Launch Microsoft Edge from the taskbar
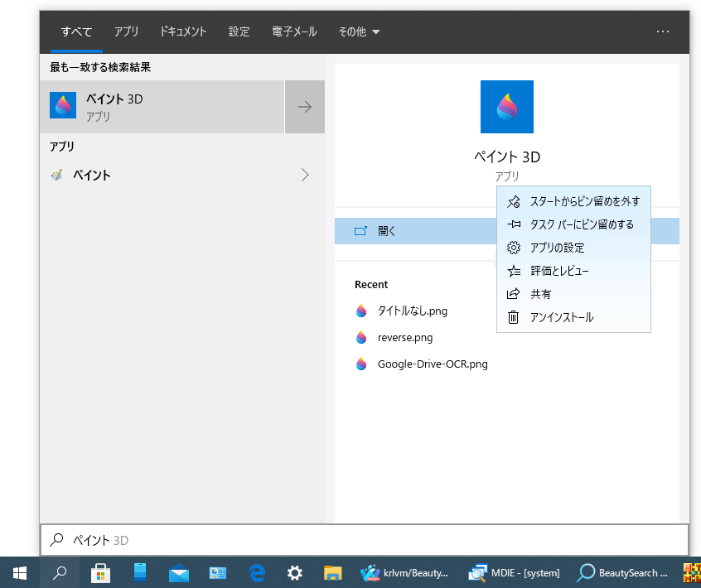 [257, 572]
